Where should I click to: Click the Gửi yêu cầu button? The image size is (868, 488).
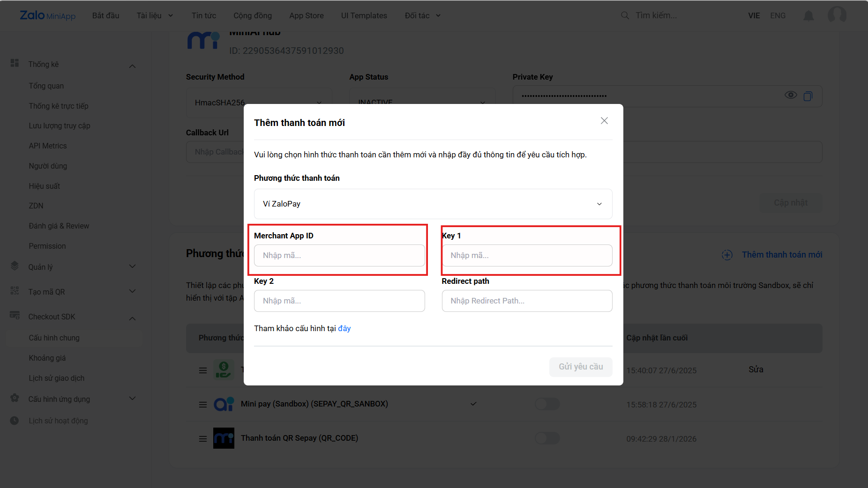click(581, 367)
